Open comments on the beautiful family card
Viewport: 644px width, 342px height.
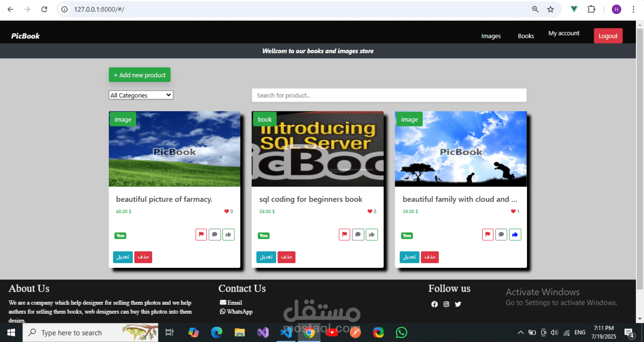pos(501,234)
